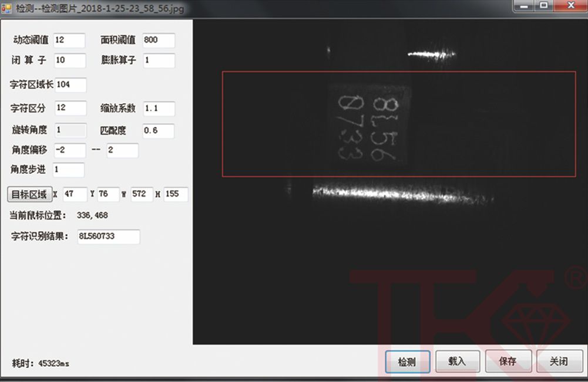
Task: Click the 字符区域长 field showing 104
Action: click(70, 85)
